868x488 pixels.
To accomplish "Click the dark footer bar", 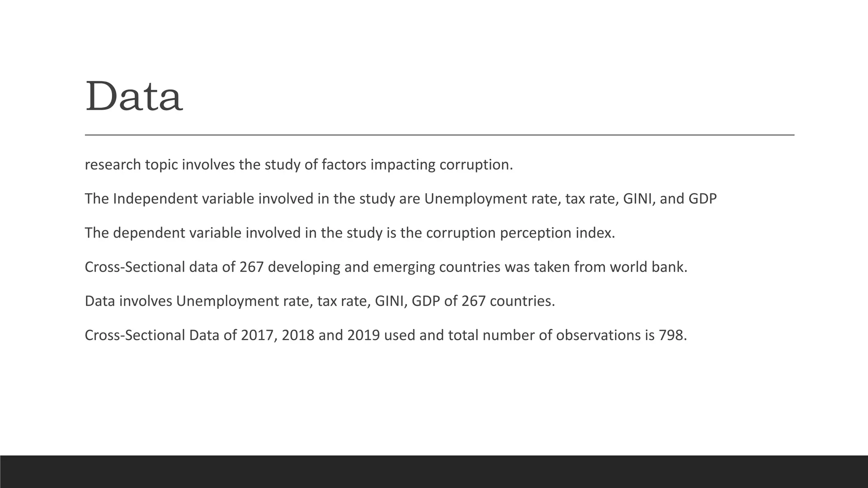I will click(434, 471).
